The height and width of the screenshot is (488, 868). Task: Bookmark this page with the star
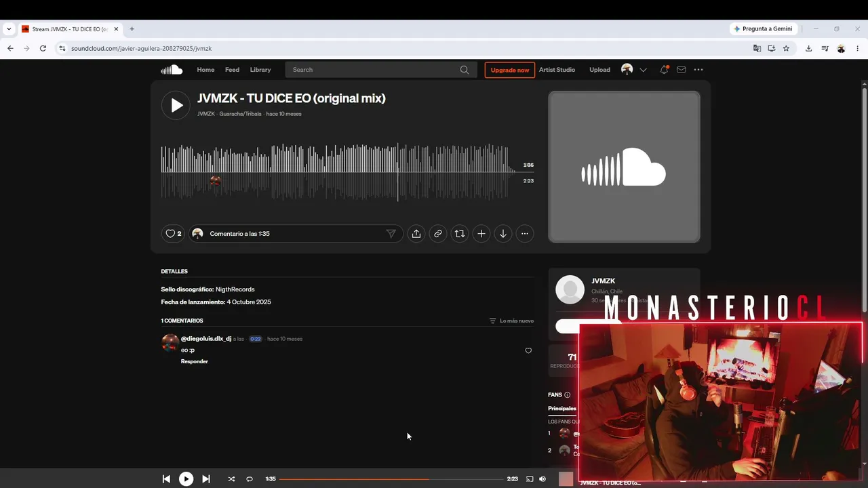coord(786,48)
